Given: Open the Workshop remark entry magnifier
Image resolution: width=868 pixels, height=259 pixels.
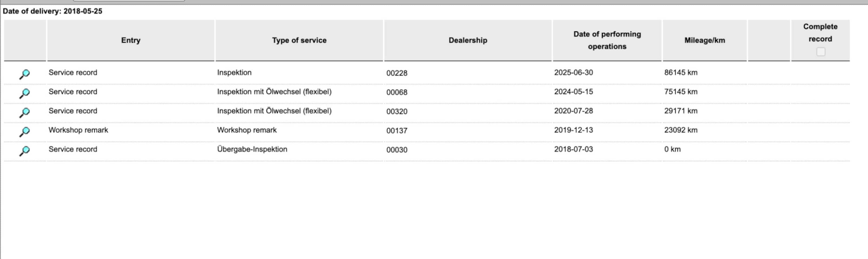Looking at the screenshot, I should (x=24, y=131).
